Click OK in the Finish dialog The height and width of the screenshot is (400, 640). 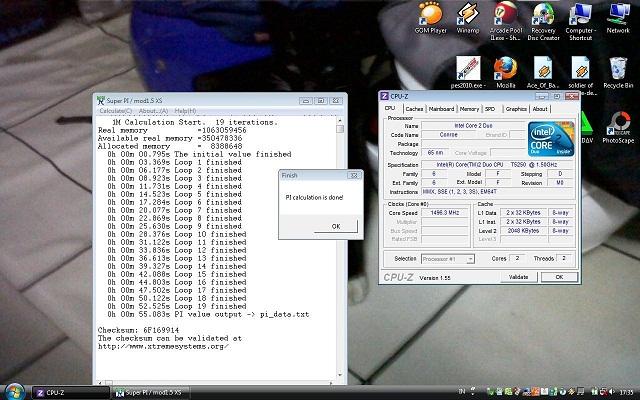coord(336,226)
